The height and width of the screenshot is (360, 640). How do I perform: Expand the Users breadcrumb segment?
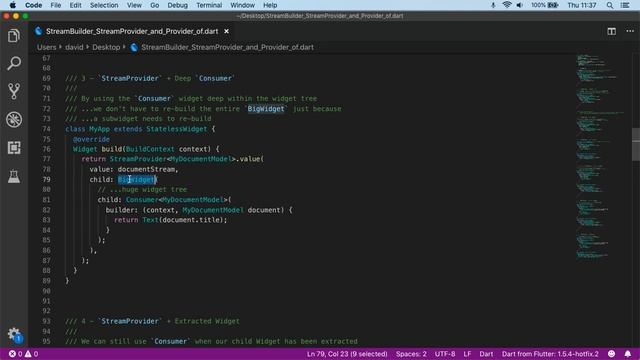point(47,47)
